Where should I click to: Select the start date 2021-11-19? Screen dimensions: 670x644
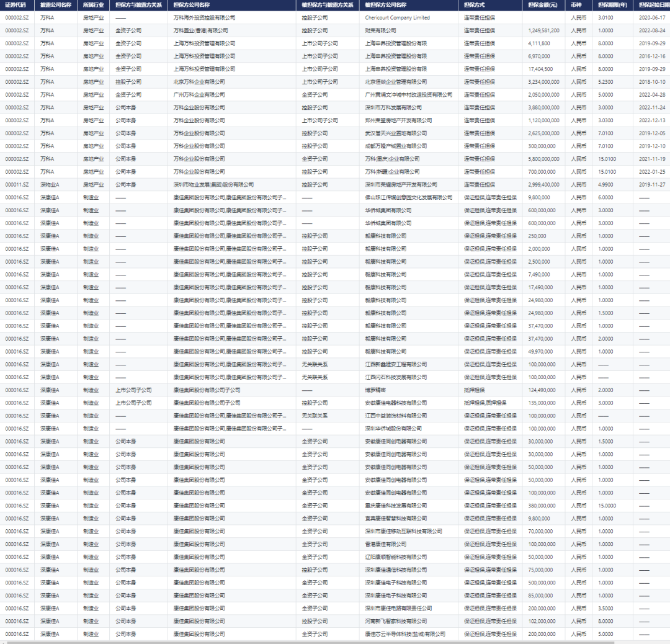click(x=652, y=159)
